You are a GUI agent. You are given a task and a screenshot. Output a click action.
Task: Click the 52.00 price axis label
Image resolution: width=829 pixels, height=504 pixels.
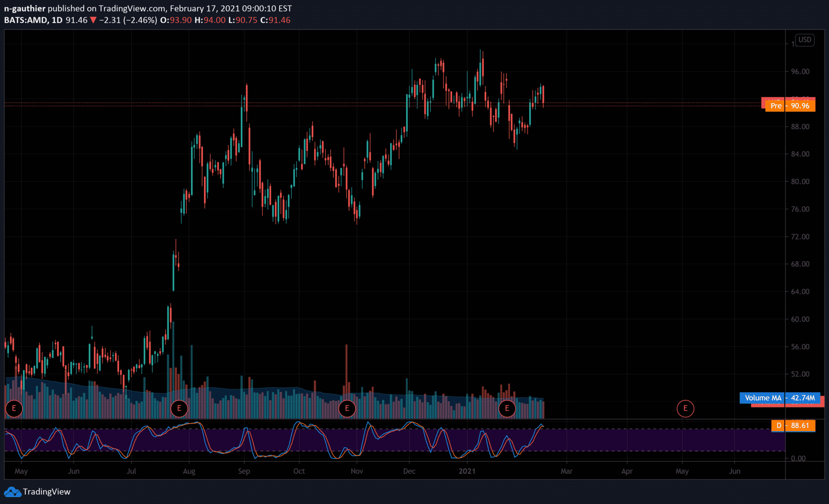point(800,374)
